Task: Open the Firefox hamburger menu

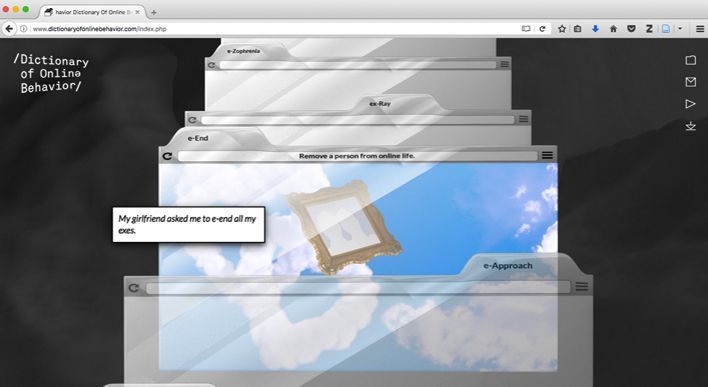Action: click(699, 29)
